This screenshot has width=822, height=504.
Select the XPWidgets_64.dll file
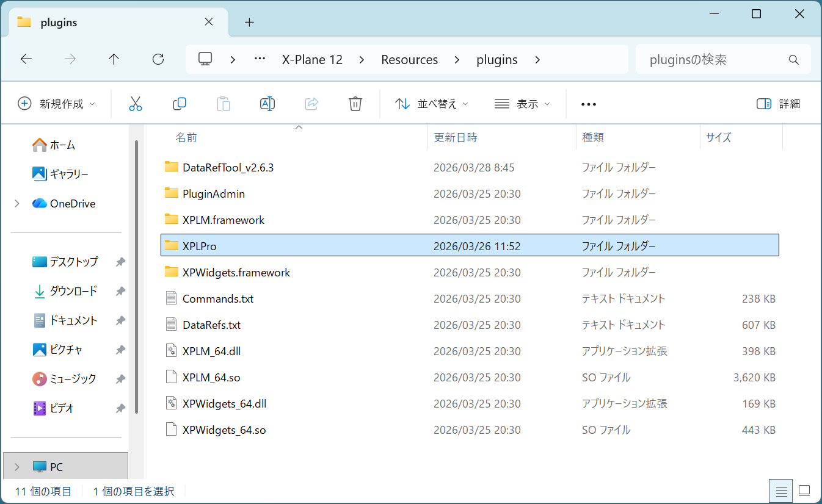pos(224,403)
